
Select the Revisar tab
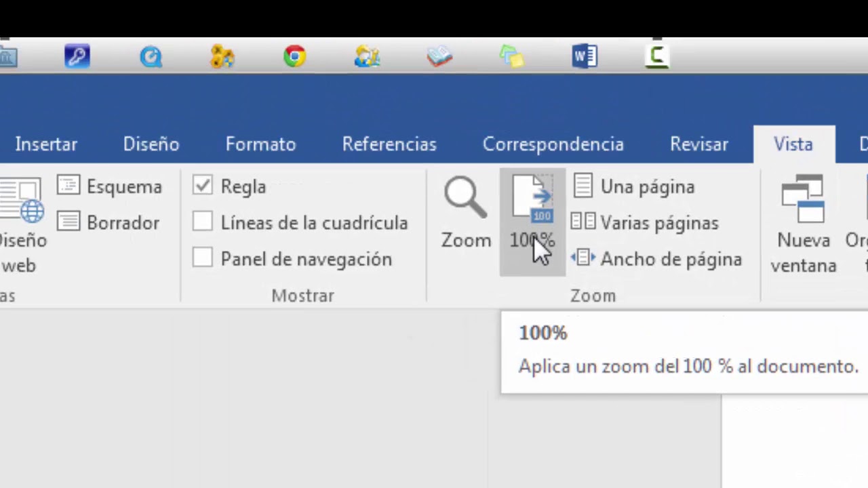(x=699, y=144)
